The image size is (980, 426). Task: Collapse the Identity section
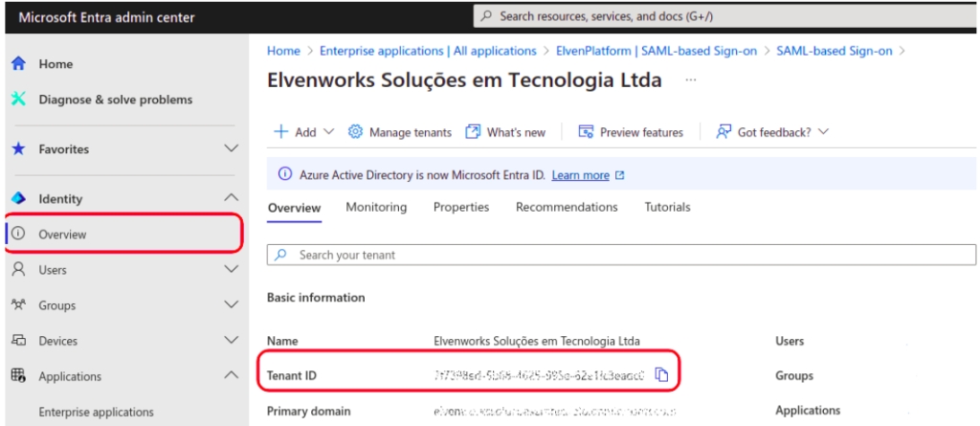[x=231, y=198]
